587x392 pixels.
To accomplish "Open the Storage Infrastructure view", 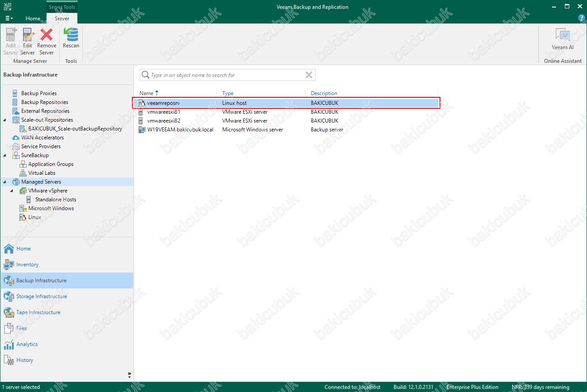I will click(x=67, y=296).
